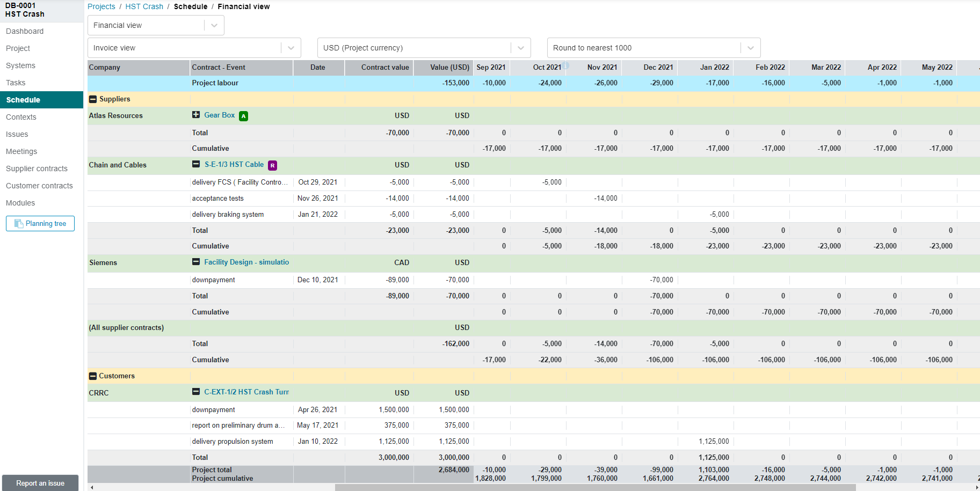The height and width of the screenshot is (491, 980).
Task: Collapse the Suppliers section
Action: [93, 99]
